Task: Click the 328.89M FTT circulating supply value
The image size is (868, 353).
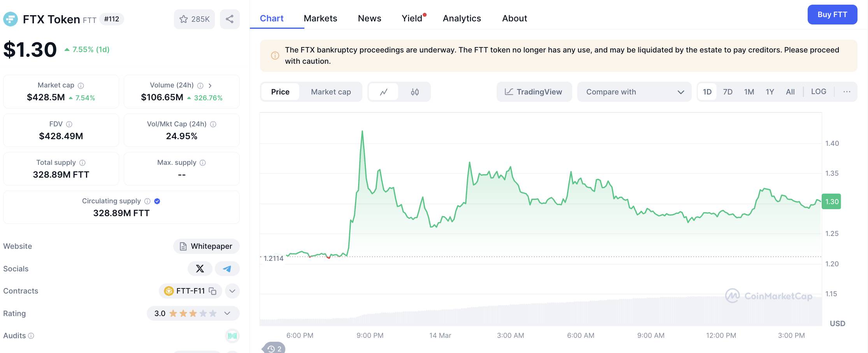Action: (x=121, y=213)
